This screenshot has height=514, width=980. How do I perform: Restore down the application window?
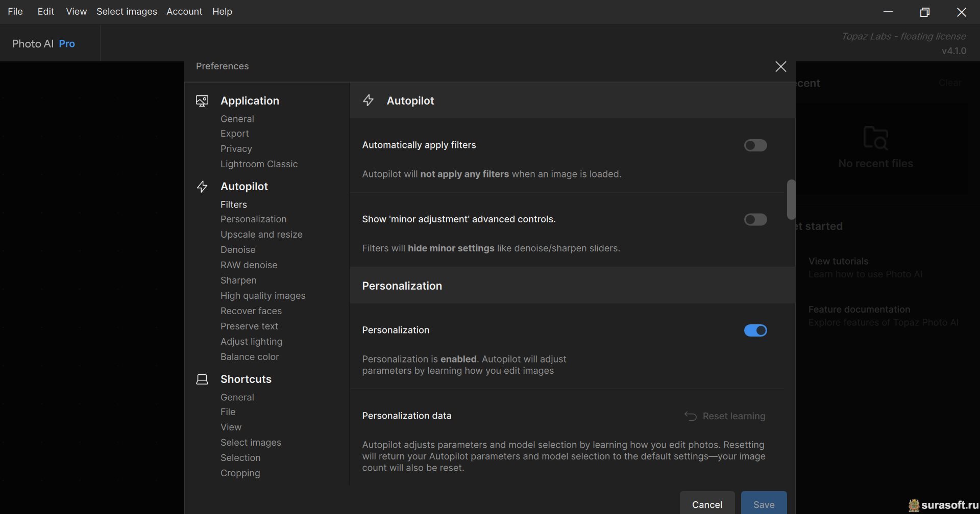pyautogui.click(x=924, y=12)
